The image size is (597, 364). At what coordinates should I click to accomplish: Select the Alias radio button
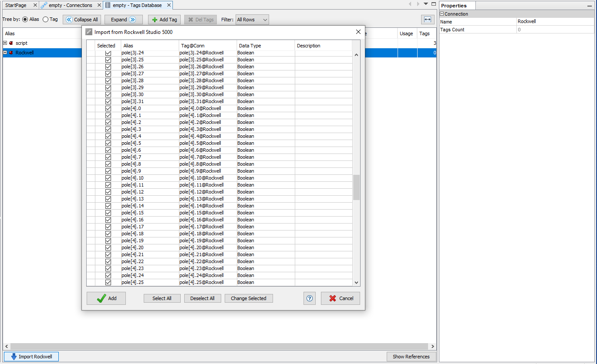click(25, 20)
